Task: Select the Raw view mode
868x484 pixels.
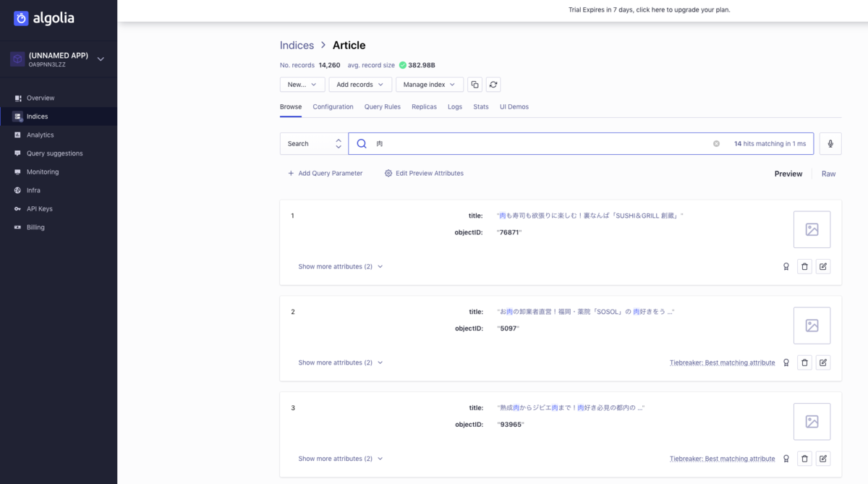Action: tap(829, 174)
